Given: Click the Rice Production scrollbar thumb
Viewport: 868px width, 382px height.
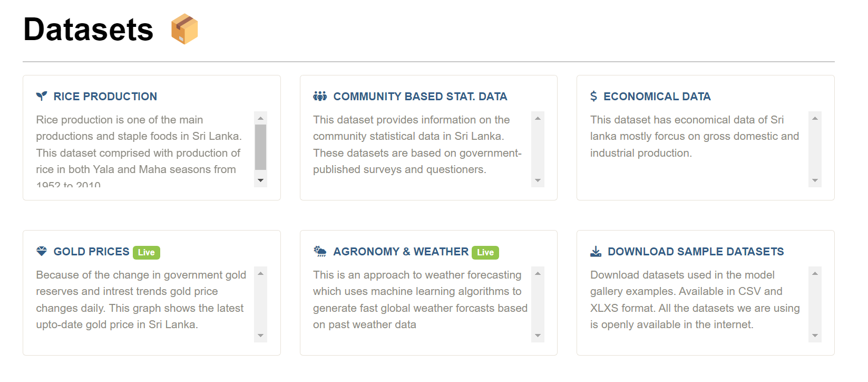Looking at the screenshot, I should (x=260, y=147).
